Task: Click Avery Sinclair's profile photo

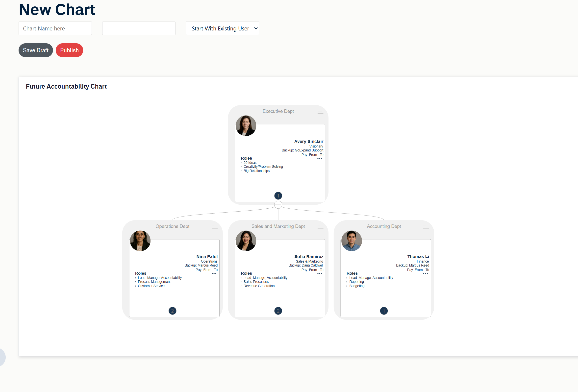Action: pos(246,125)
